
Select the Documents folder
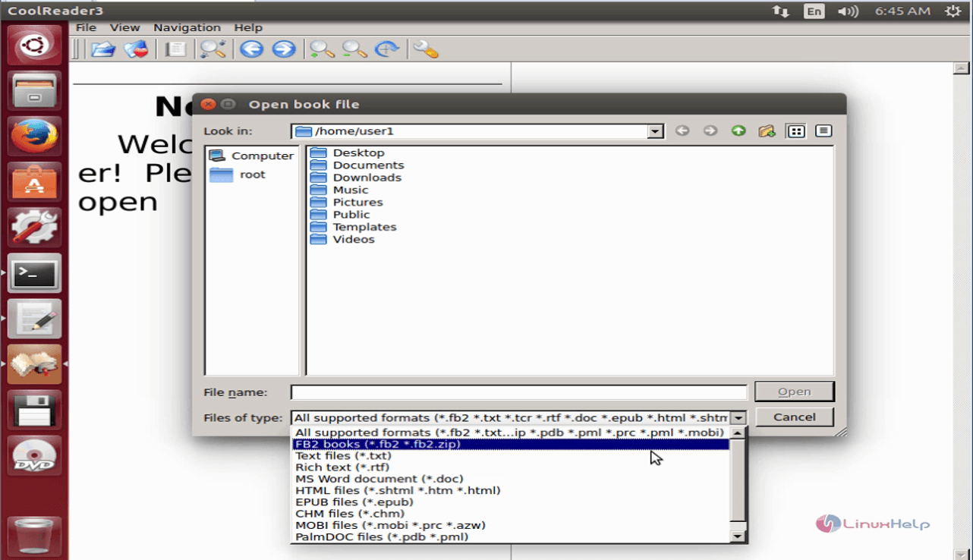(x=357, y=165)
